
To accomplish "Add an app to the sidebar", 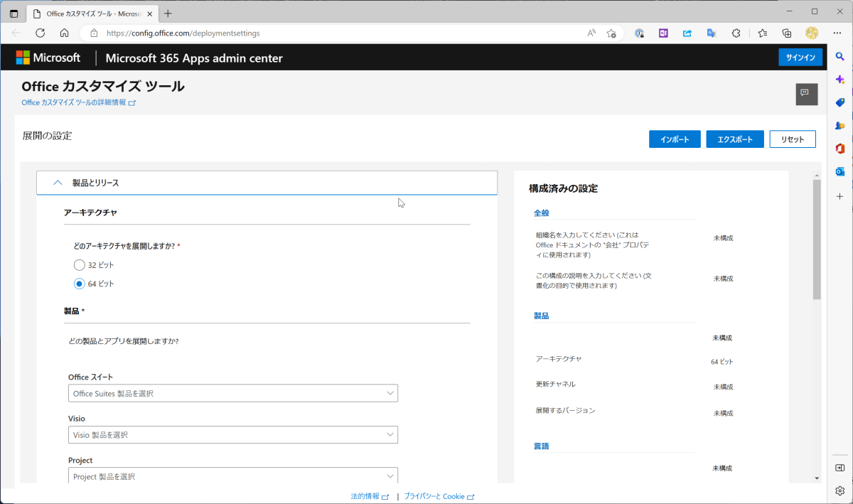I will point(839,195).
